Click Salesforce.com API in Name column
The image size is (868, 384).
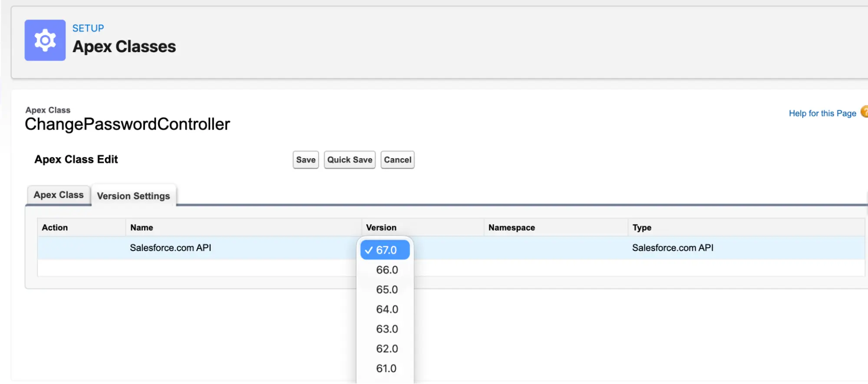coord(171,248)
